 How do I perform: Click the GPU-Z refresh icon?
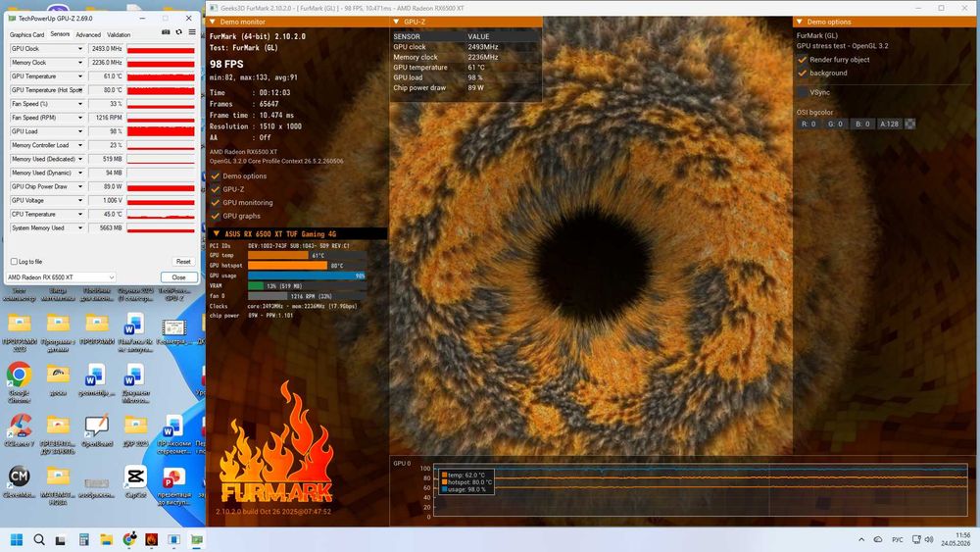click(178, 32)
